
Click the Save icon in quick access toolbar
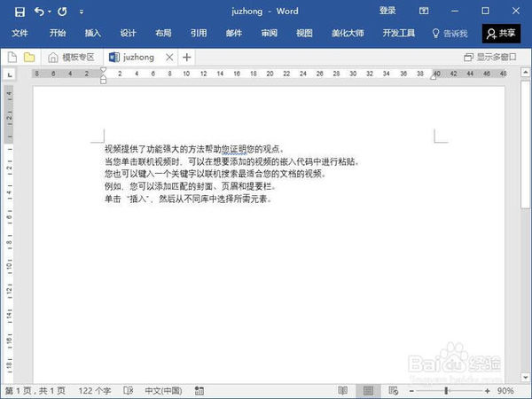click(x=20, y=12)
